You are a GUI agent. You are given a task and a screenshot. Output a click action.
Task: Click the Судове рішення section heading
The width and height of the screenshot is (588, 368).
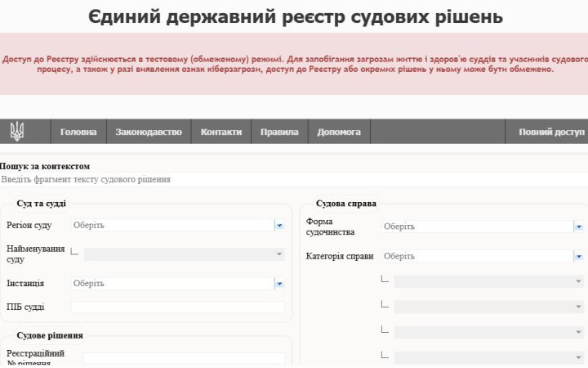click(50, 335)
